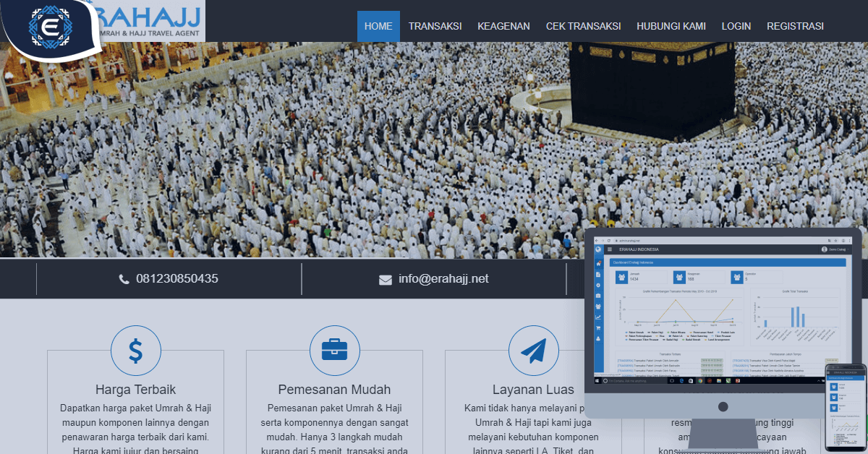Screen dimensions: 868x454
Task: Click the text 'melayani kebutuhan komponen'
Action: point(534,437)
